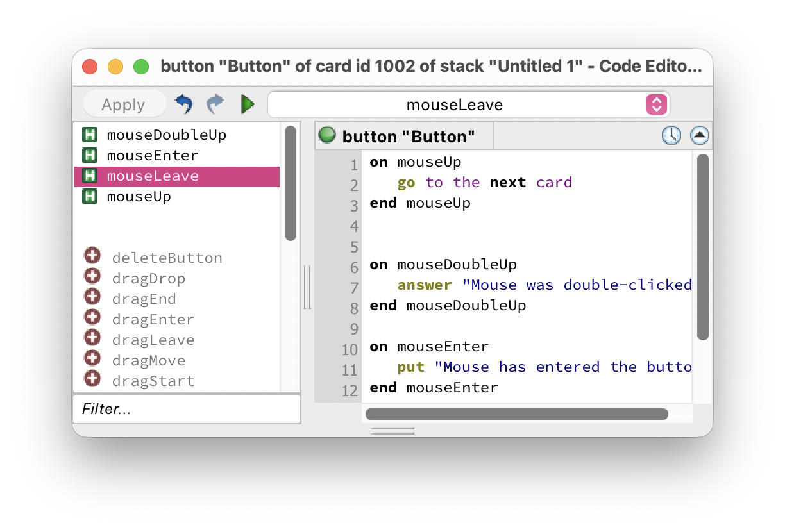Open the mouseLeave handler dropdown
The width and height of the screenshot is (785, 532).
pos(468,104)
